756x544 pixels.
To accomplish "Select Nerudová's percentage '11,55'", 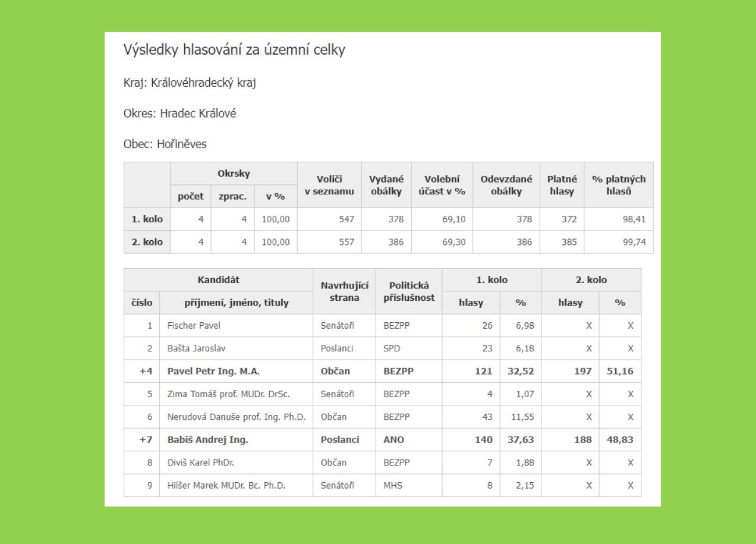I will tap(522, 417).
